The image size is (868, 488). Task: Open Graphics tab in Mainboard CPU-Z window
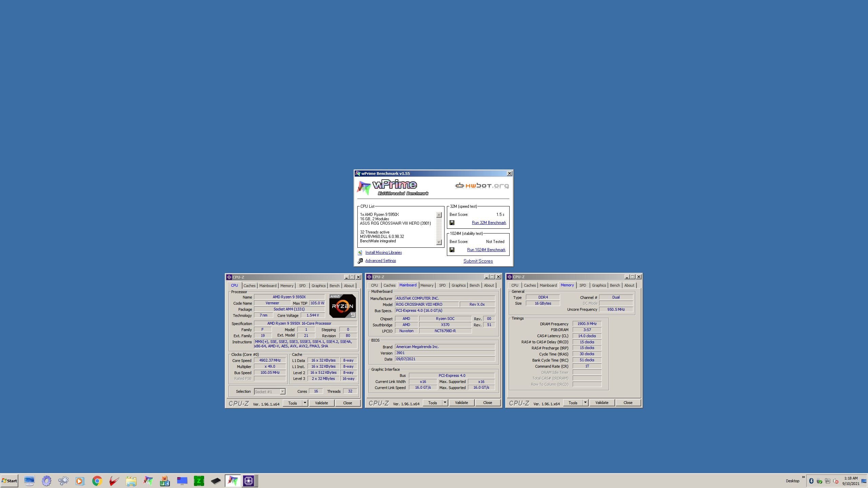pos(458,285)
